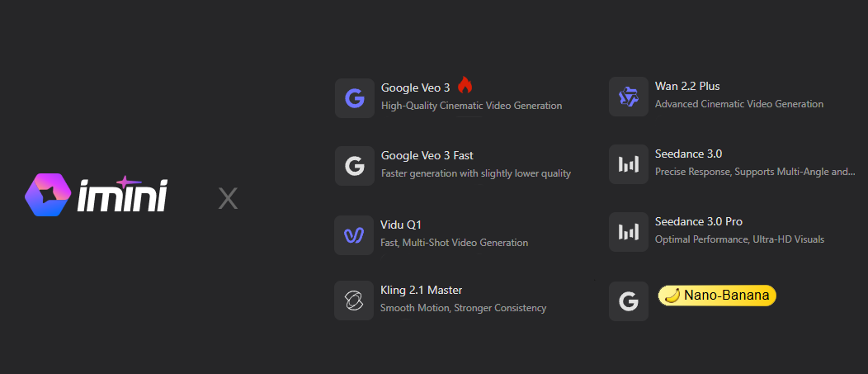Click the Kling 2.1 Master icon

(x=355, y=301)
